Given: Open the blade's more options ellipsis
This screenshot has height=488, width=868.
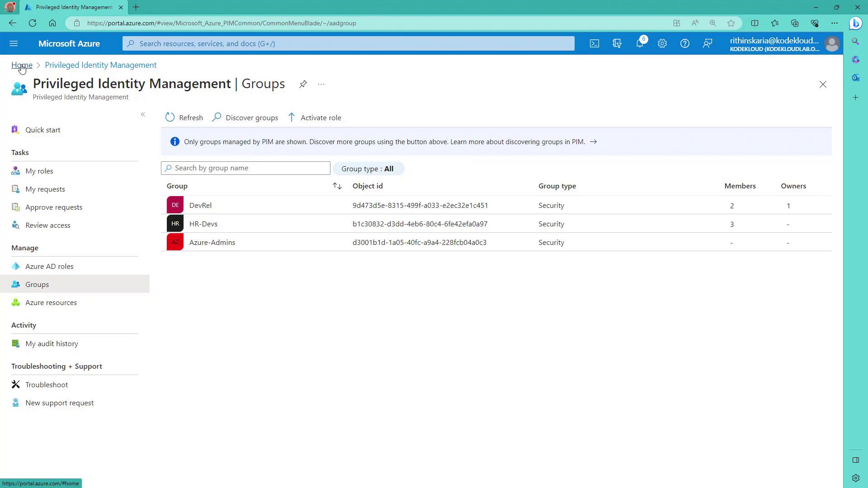Looking at the screenshot, I should coord(321,84).
